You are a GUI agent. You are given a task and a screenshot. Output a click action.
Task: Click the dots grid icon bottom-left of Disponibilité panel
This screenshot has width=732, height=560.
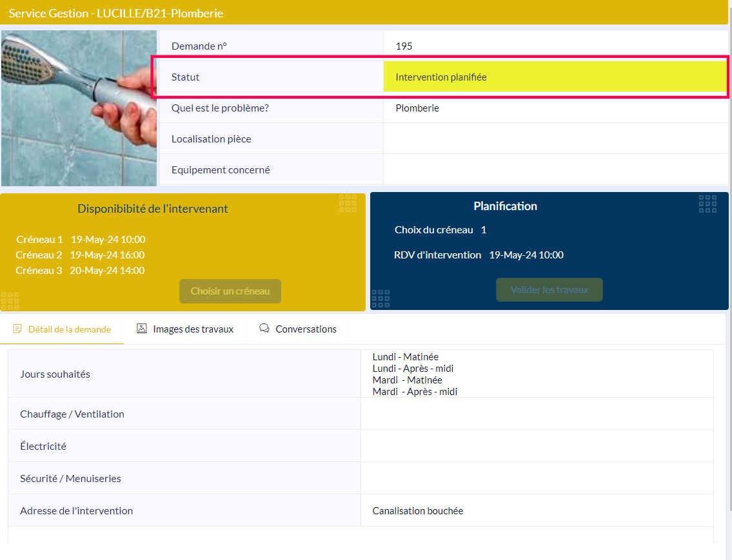point(10,301)
